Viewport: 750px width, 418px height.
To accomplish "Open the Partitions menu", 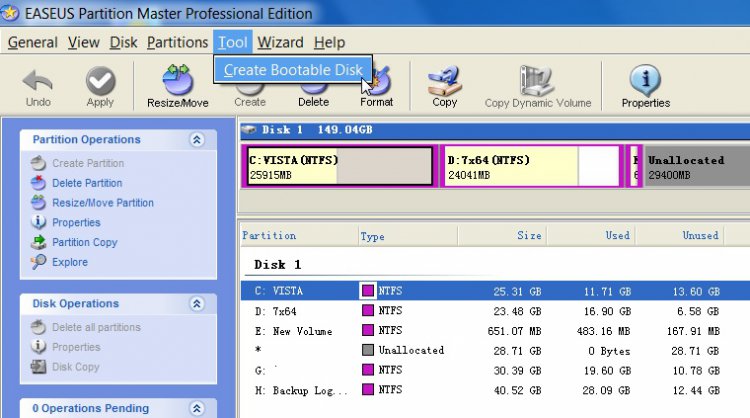I will [x=177, y=43].
